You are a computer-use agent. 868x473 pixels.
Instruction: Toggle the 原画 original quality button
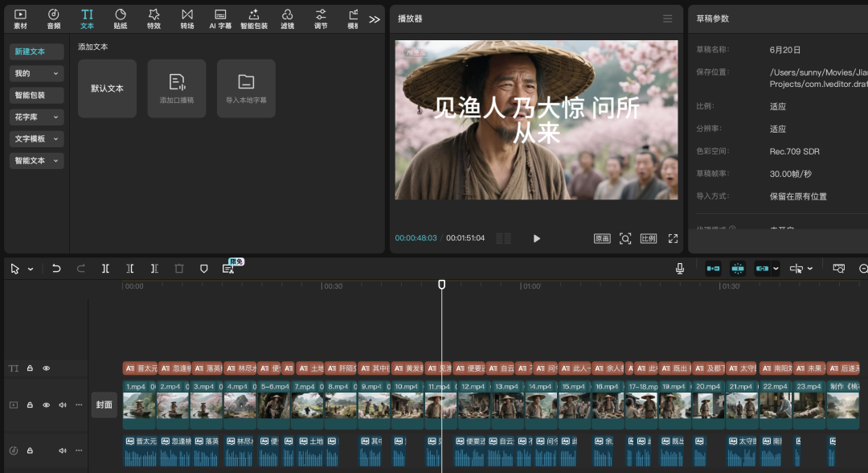tap(602, 239)
